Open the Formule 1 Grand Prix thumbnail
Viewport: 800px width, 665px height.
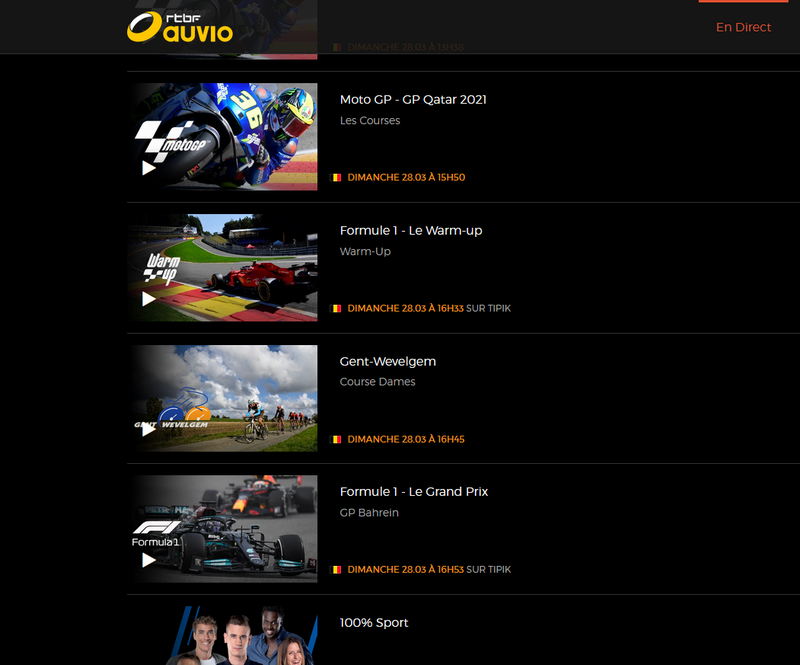pos(222,529)
